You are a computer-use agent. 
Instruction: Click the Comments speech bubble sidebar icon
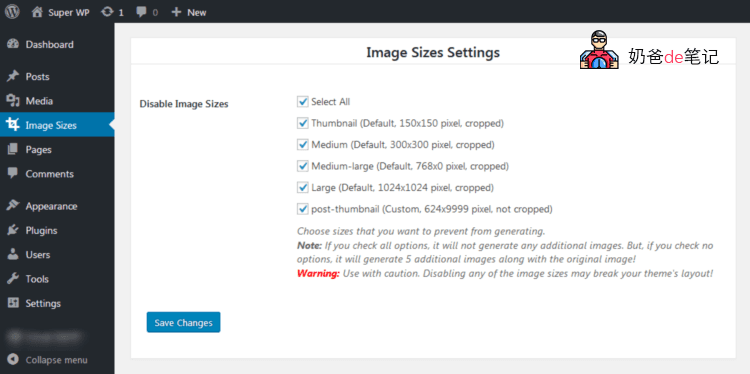pyautogui.click(x=13, y=174)
